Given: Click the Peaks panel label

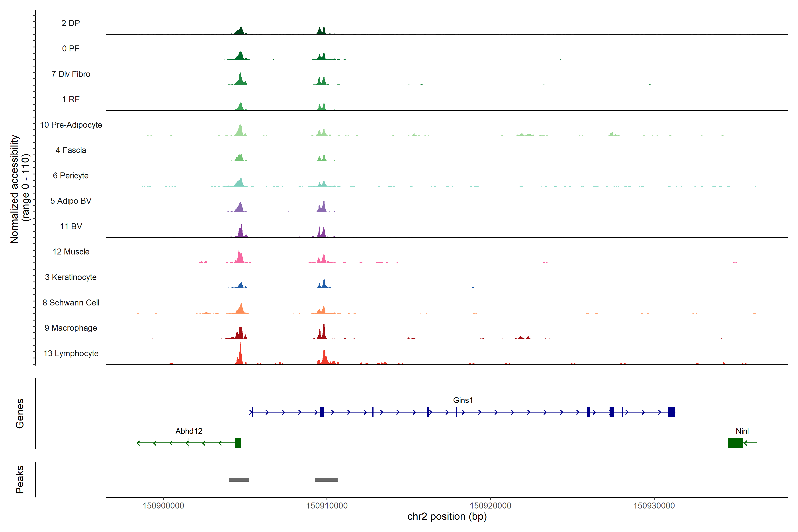Looking at the screenshot, I should (x=20, y=479).
